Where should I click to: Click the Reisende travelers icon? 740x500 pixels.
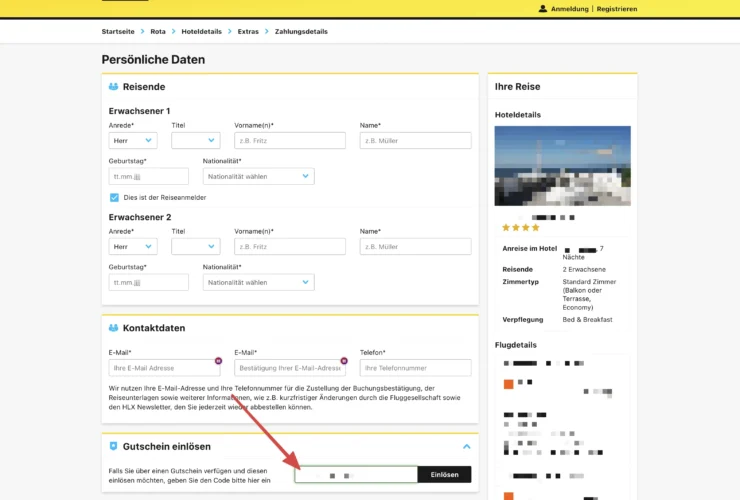click(113, 87)
